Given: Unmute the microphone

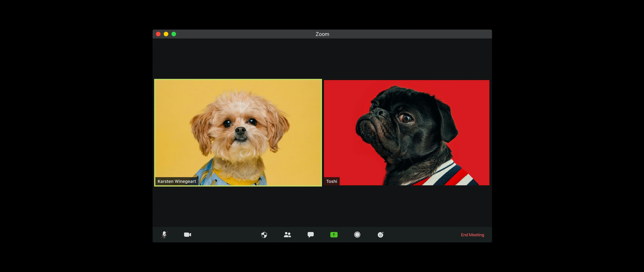Looking at the screenshot, I should 164,234.
